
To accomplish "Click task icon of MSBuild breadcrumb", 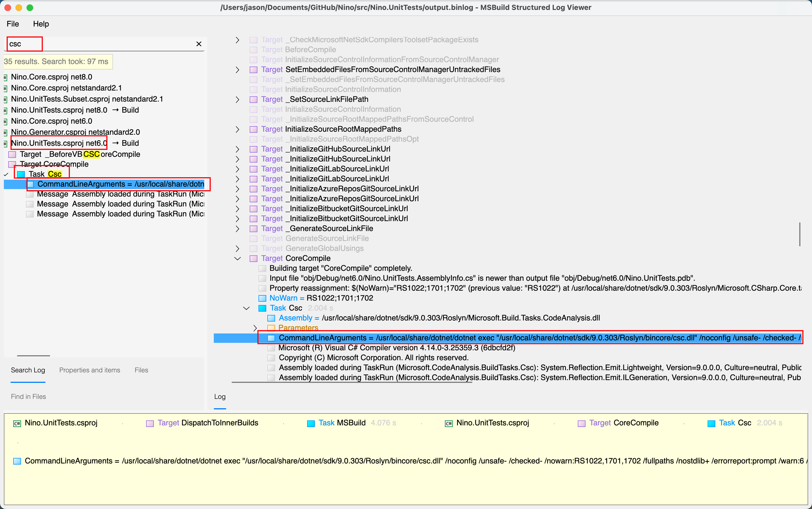I will click(311, 423).
